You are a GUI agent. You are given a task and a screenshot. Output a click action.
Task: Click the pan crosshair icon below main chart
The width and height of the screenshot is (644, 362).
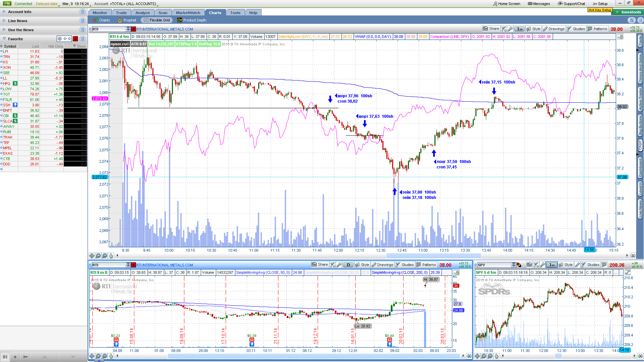point(92,256)
